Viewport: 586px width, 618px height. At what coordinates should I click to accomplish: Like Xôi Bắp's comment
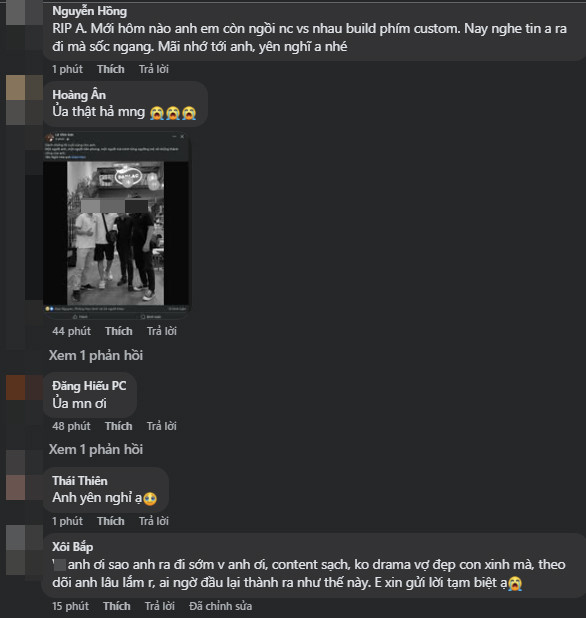point(117,606)
